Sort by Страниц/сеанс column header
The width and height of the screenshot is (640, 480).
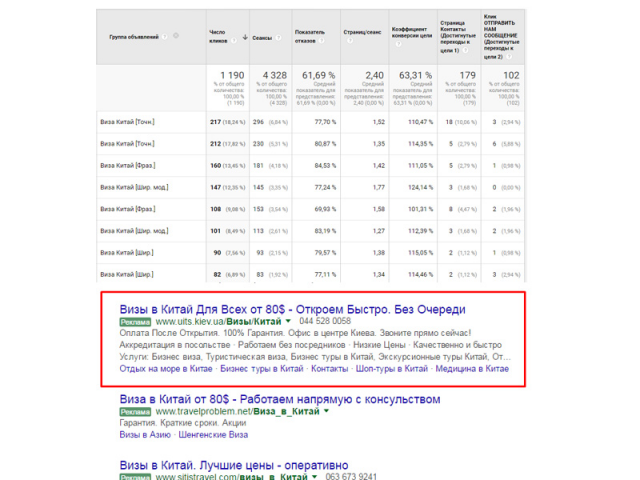pos(362,32)
